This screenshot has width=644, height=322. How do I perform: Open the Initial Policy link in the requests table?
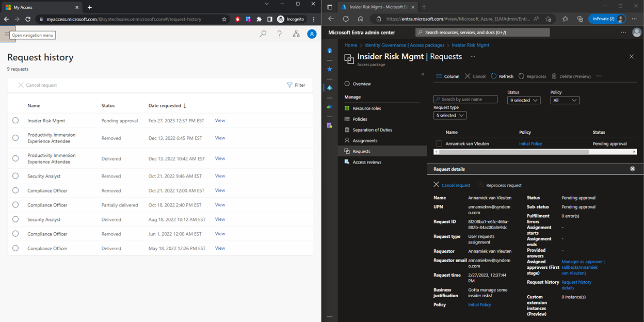[x=530, y=143]
